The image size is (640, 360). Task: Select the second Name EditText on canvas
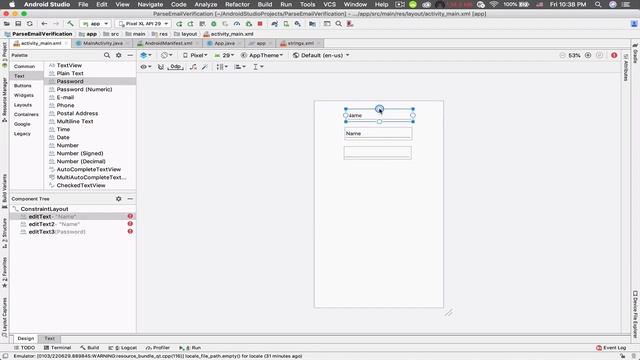coord(378,133)
